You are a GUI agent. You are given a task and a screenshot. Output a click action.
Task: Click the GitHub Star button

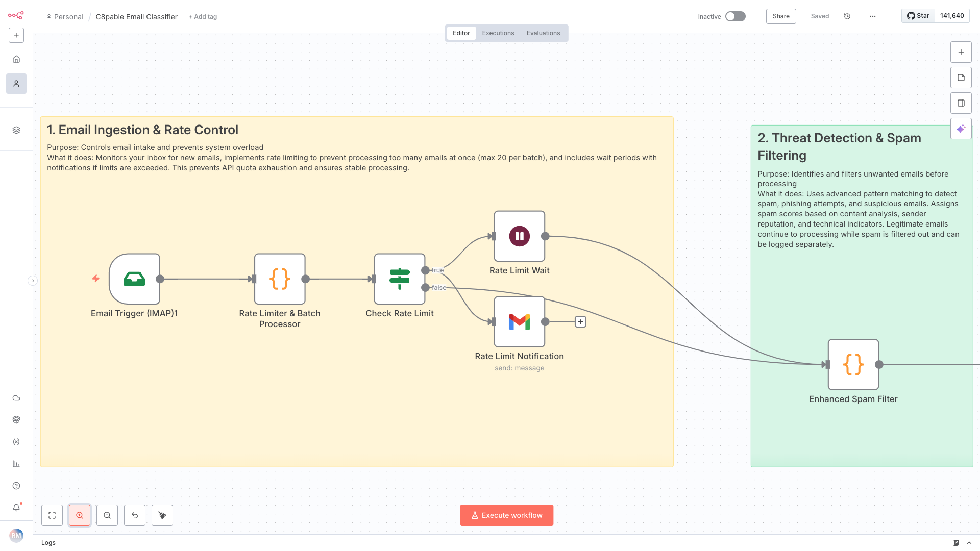918,16
